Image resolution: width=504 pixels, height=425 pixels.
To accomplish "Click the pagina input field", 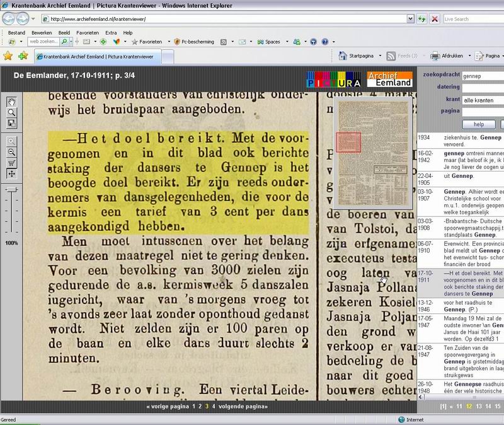I will tap(483, 112).
